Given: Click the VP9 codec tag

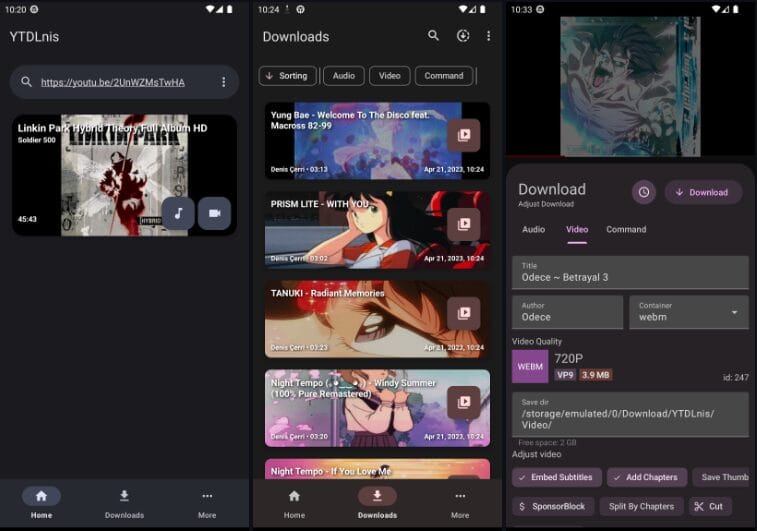Looking at the screenshot, I should click(x=565, y=375).
